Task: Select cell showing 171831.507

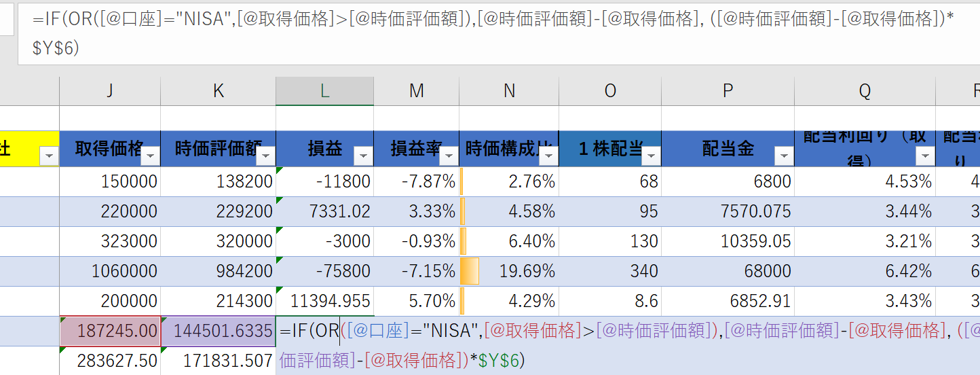Action: (x=218, y=361)
